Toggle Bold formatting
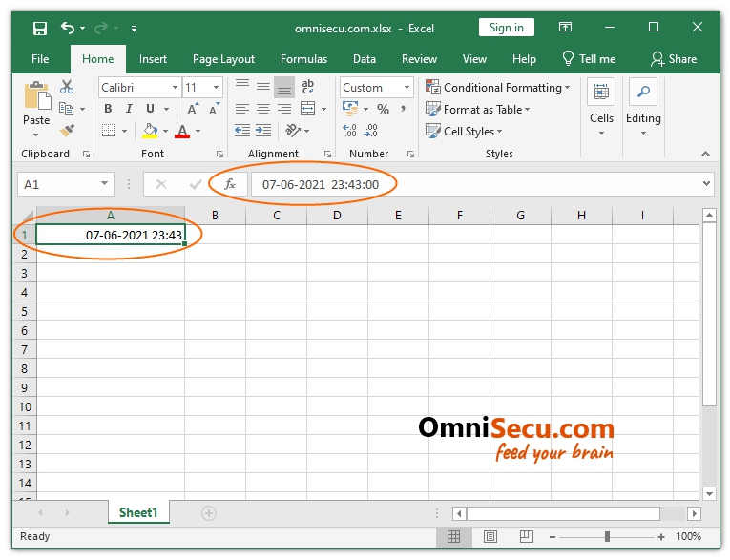The height and width of the screenshot is (560, 730). pos(108,109)
